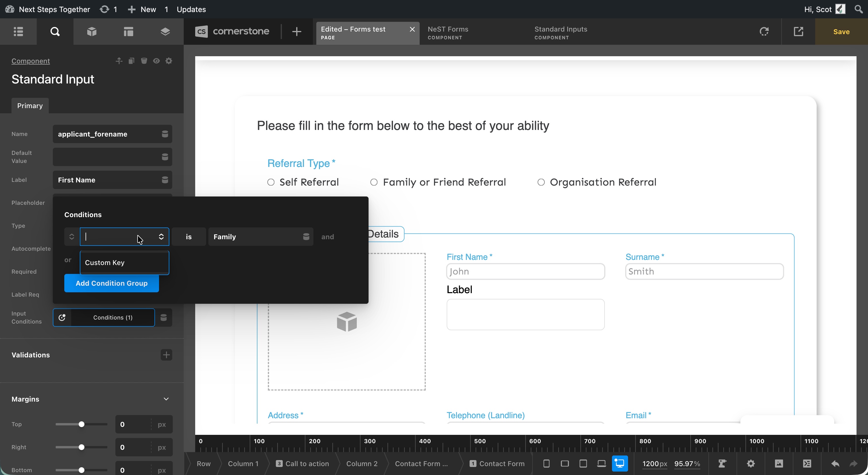The image size is (868, 475).
Task: Open the Layers stack icon
Action: [165, 32]
